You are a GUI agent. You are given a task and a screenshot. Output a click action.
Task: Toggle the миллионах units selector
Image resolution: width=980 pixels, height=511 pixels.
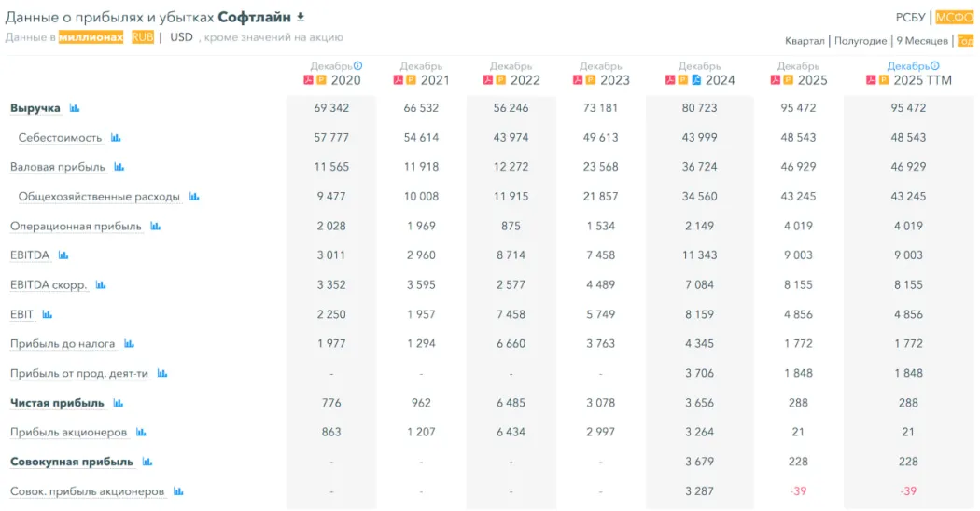(91, 37)
